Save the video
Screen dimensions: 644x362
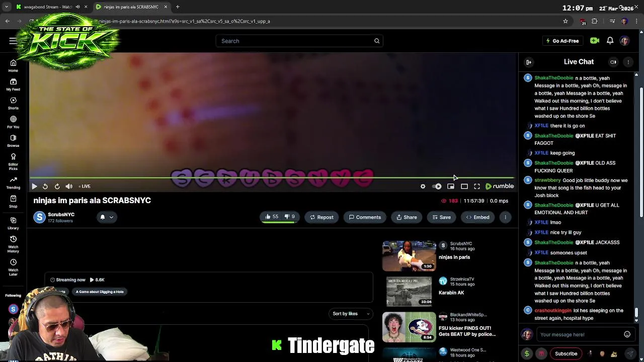pos(441,217)
